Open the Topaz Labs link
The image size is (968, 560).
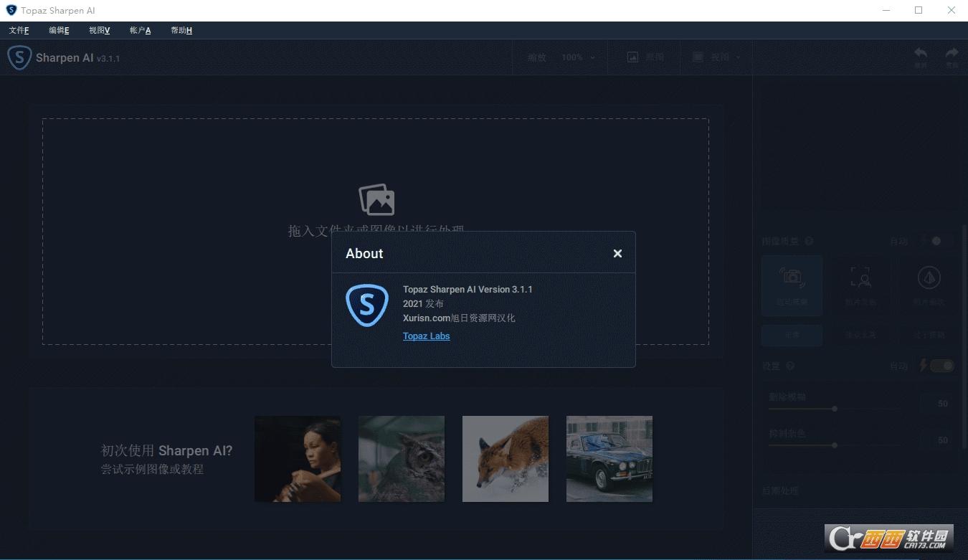(x=426, y=336)
